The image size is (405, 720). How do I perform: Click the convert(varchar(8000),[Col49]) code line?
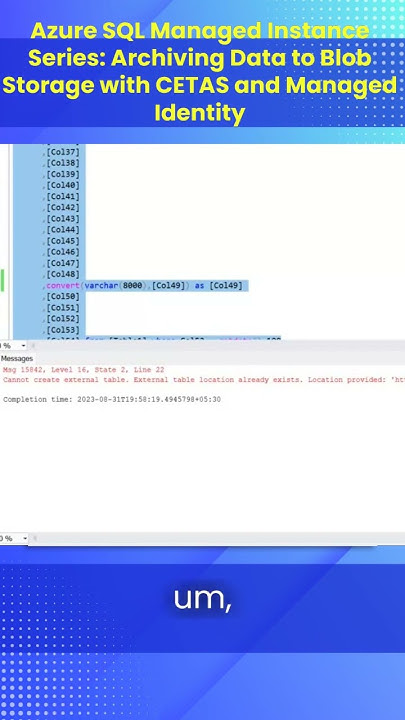click(x=144, y=286)
